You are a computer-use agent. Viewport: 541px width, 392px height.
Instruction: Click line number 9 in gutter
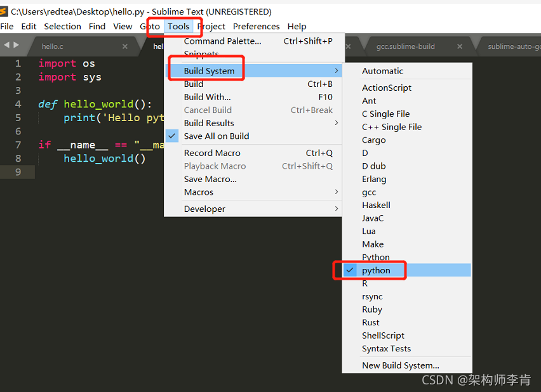[x=18, y=172]
